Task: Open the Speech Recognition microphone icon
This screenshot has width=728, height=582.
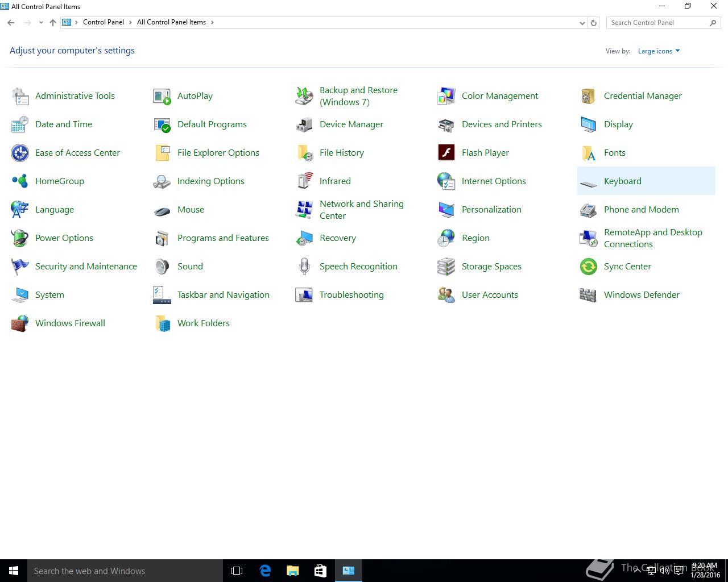Action: point(304,267)
